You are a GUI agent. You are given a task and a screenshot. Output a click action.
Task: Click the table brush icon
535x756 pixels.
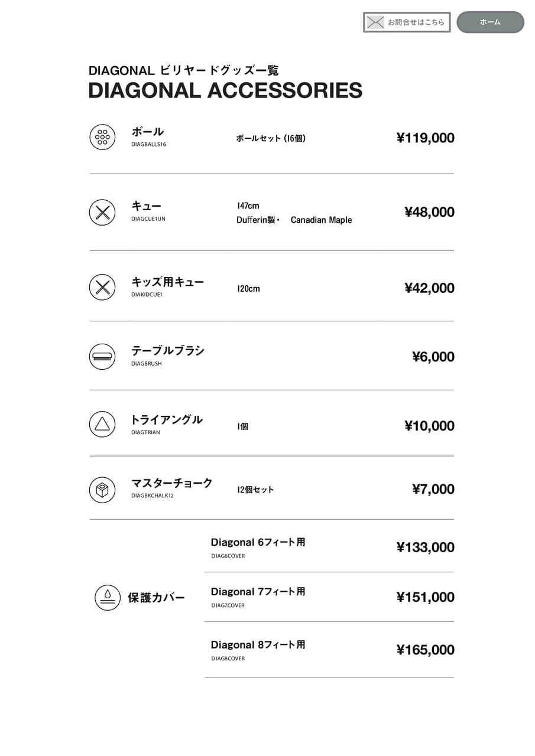pos(102,357)
